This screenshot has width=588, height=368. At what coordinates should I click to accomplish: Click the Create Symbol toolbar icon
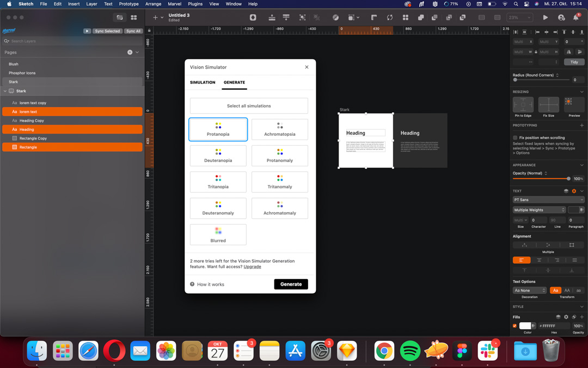point(253,17)
